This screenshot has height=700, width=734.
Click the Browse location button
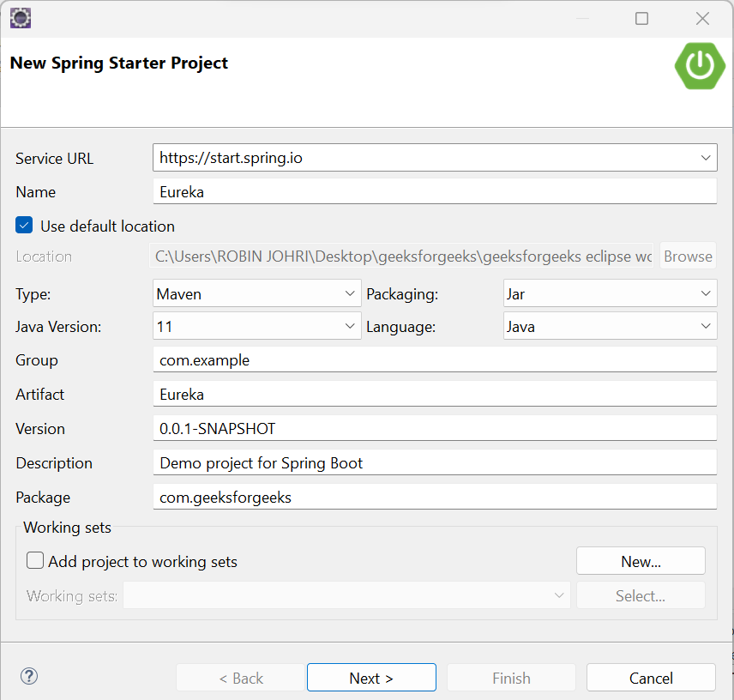pyautogui.click(x=688, y=256)
